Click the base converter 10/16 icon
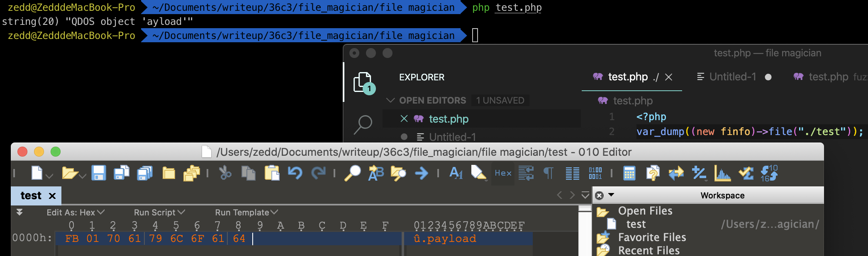This screenshot has height=256, width=868. point(769,173)
